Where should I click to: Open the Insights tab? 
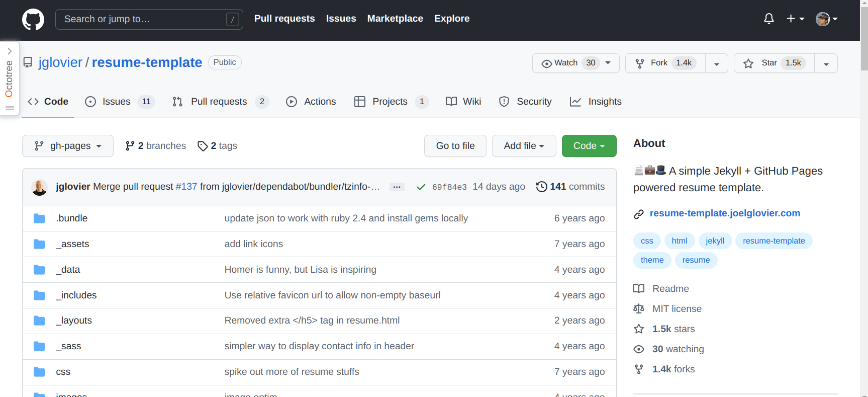[596, 102]
